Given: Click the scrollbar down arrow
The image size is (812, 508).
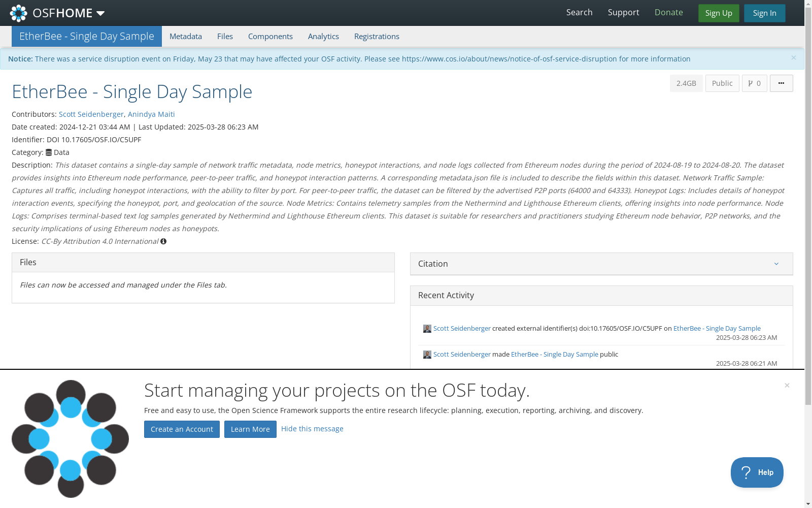Looking at the screenshot, I should [x=808, y=504].
